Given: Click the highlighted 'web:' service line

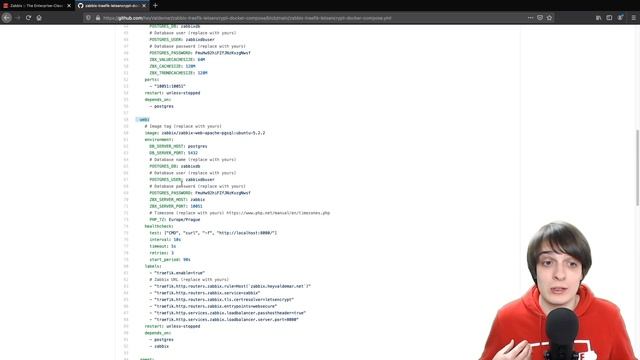Looking at the screenshot, I should (x=144, y=120).
